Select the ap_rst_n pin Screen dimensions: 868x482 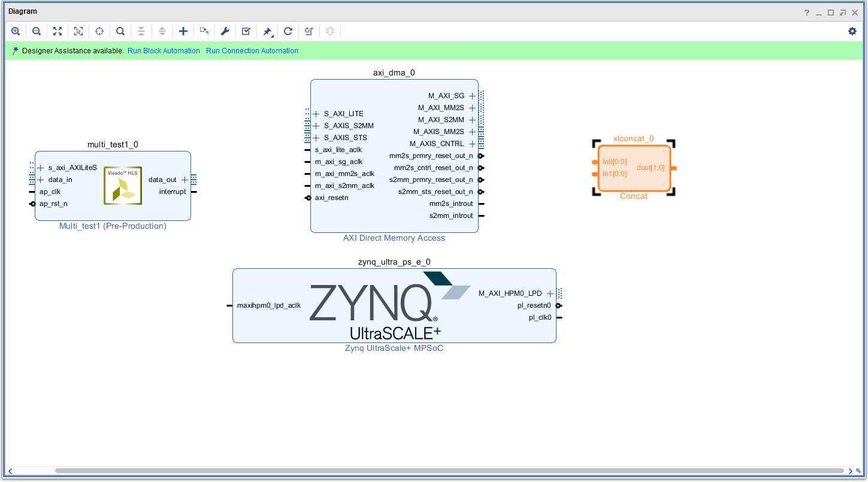coord(53,204)
